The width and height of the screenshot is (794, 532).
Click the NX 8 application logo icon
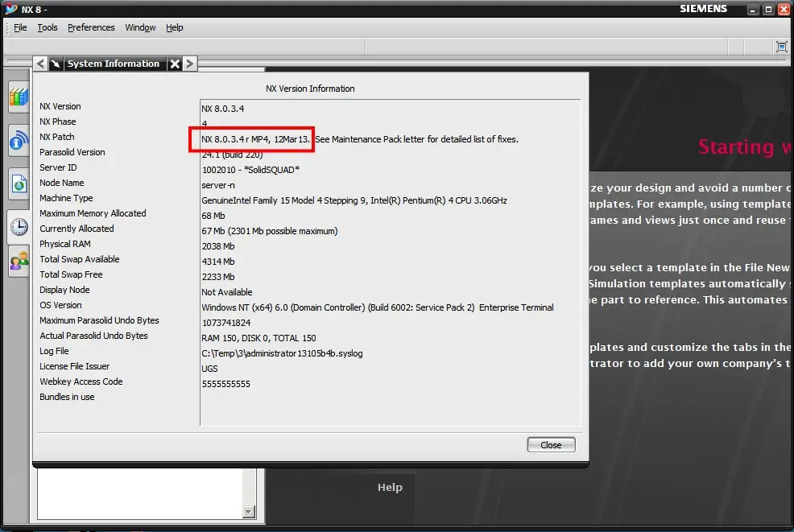point(10,9)
